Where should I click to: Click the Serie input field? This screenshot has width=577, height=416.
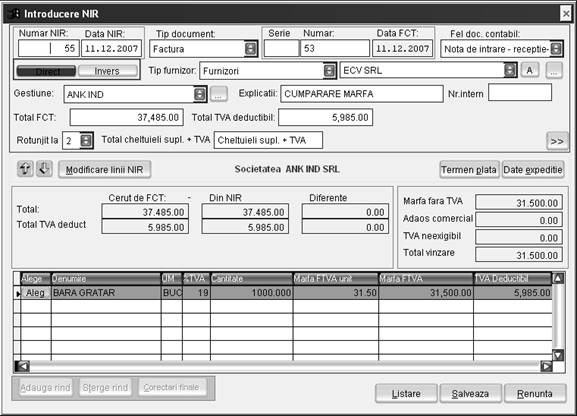tap(282, 48)
